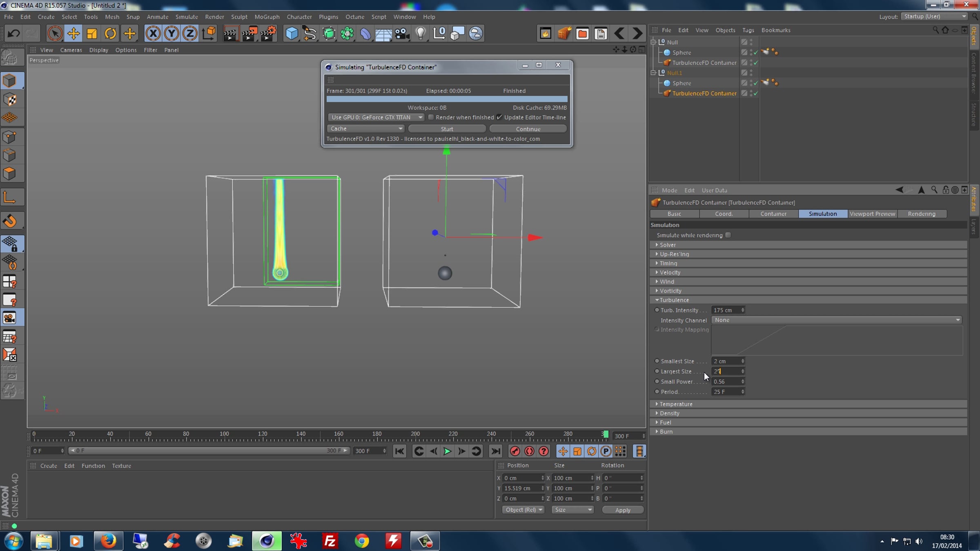Open the Layout Startup dropdown
The width and height of the screenshot is (980, 551).
935,16
